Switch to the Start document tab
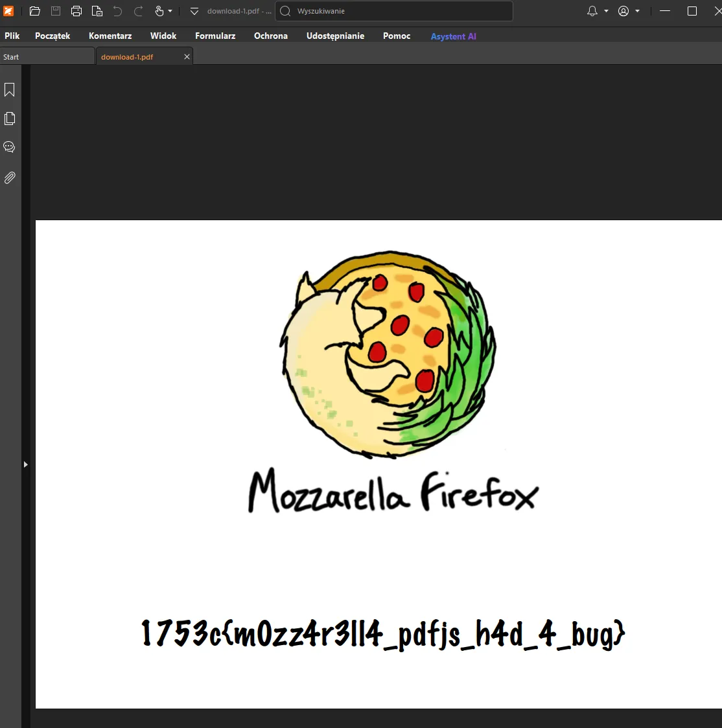The height and width of the screenshot is (728, 722). tap(47, 56)
